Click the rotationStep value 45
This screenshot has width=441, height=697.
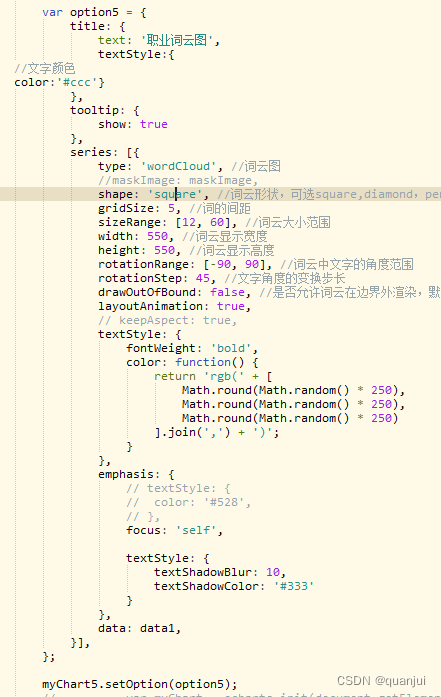203,278
